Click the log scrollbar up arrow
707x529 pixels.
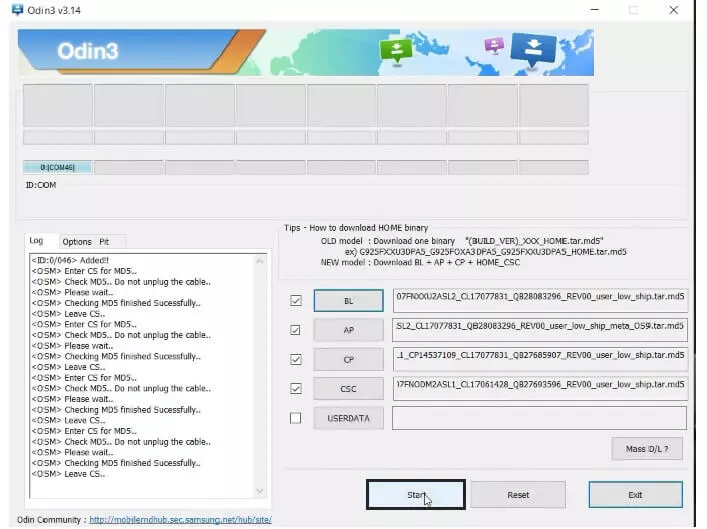pos(260,261)
